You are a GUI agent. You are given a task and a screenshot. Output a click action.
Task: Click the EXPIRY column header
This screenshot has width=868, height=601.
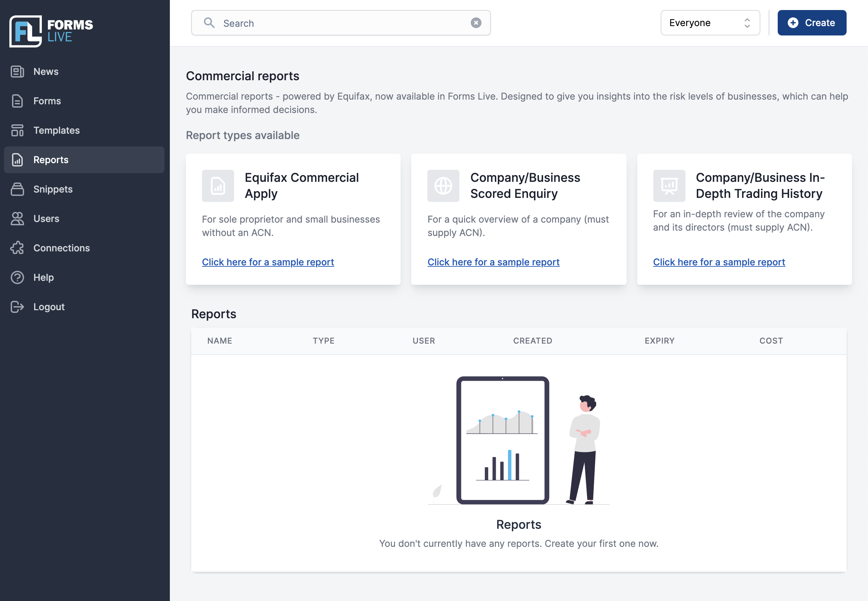click(x=659, y=341)
